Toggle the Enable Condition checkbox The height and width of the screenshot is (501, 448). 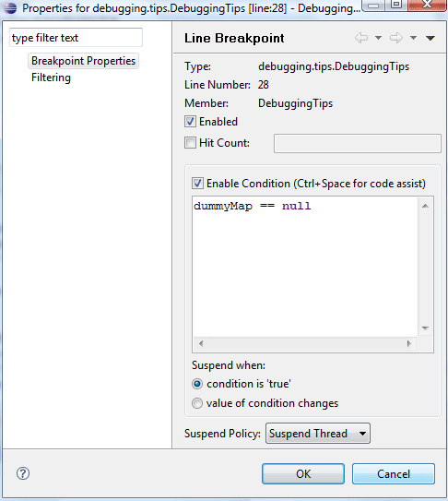(197, 184)
